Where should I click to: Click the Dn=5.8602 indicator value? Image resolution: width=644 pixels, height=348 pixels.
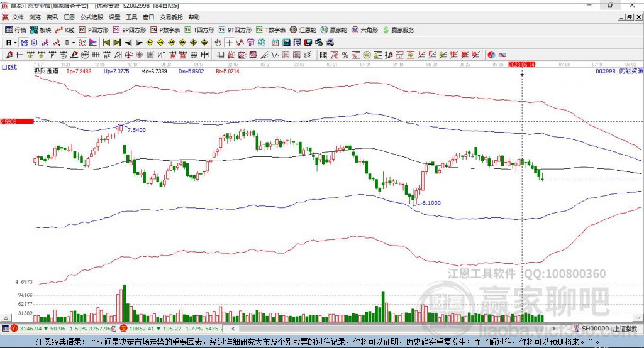click(191, 71)
